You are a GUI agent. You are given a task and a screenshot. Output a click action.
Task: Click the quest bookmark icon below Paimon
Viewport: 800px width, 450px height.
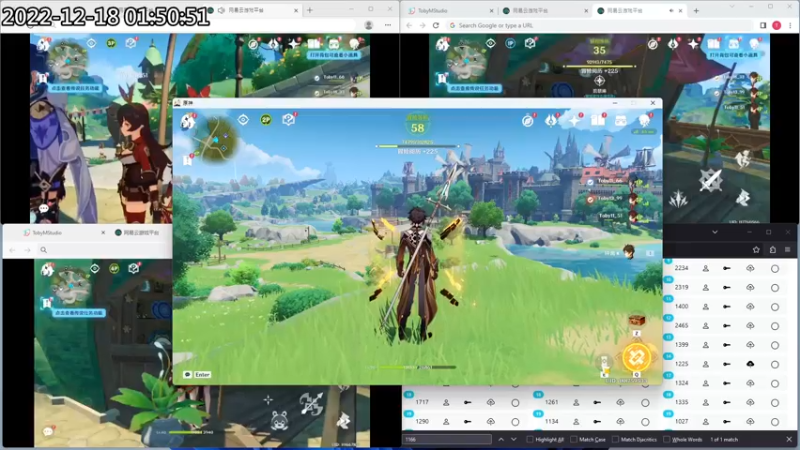[x=188, y=160]
